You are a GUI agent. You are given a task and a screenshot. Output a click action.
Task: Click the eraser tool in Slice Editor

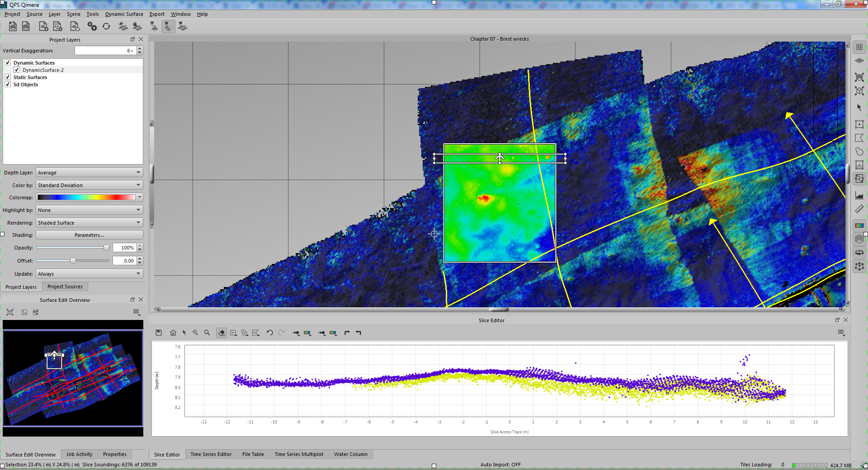[x=222, y=333]
